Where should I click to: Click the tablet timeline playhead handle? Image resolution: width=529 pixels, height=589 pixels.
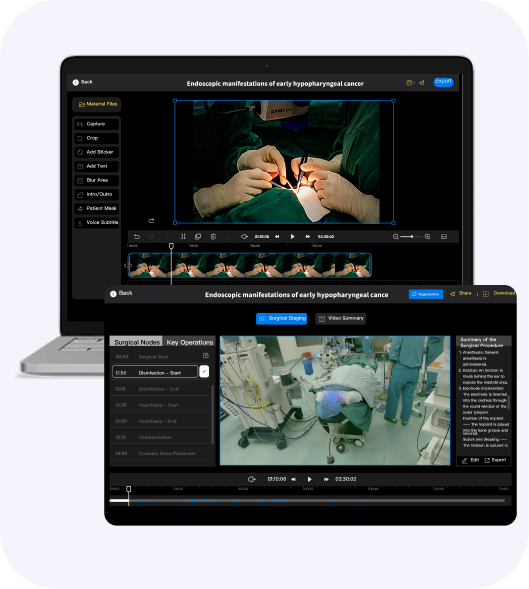point(128,489)
